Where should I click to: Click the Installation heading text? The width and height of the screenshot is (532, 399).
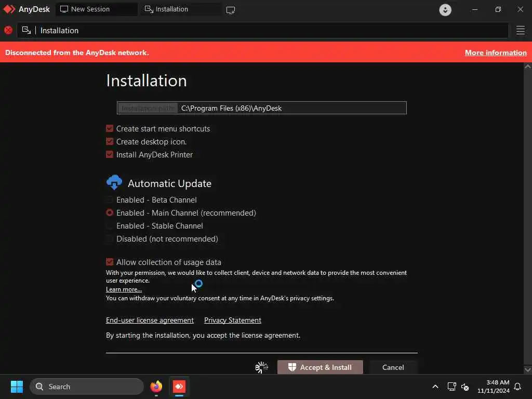pyautogui.click(x=146, y=81)
